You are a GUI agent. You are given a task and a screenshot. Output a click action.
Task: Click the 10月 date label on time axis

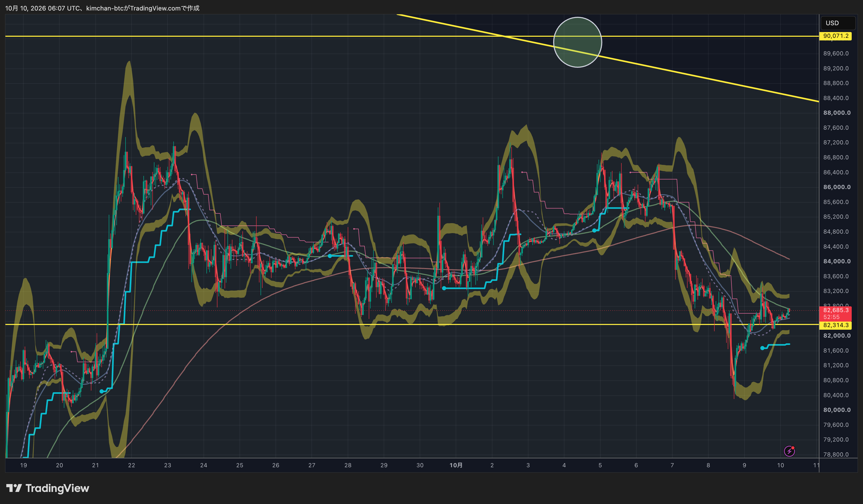pyautogui.click(x=456, y=465)
